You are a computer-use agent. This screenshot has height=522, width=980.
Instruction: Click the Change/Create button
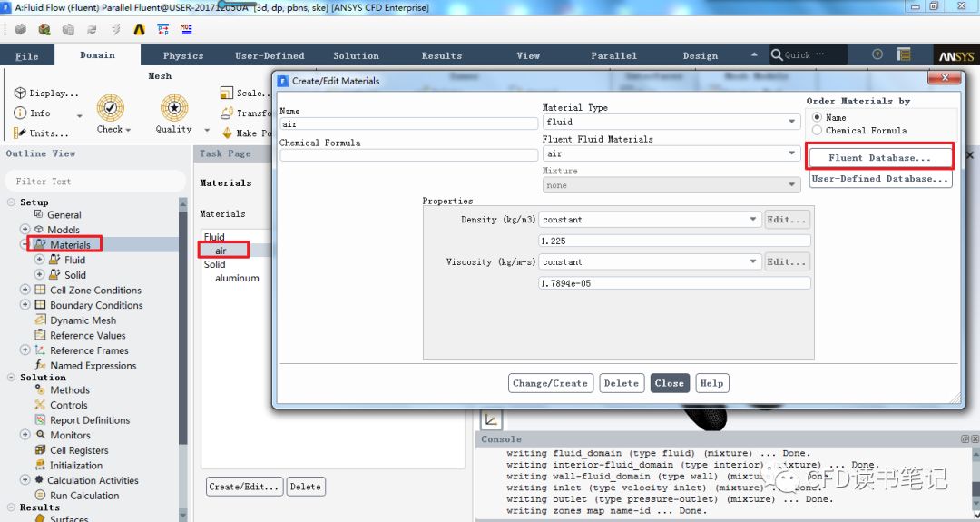point(550,383)
